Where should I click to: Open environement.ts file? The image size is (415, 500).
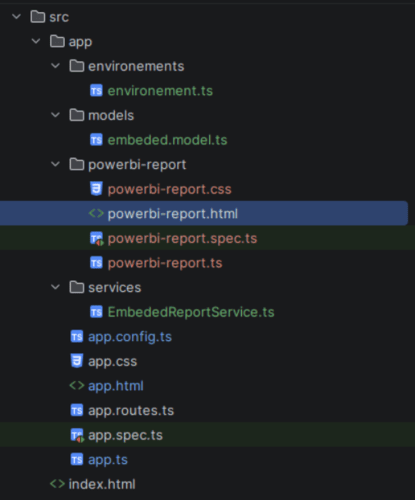click(160, 91)
